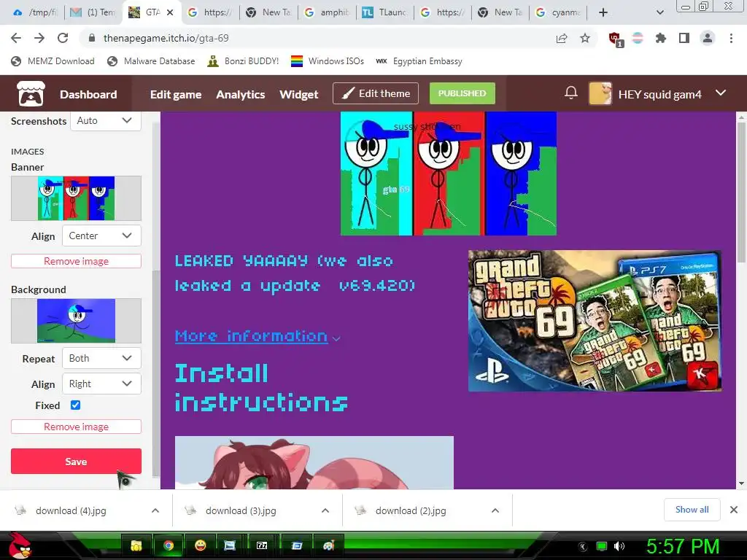Click Show all downloads
Screen dimensions: 747x560
pyautogui.click(x=692, y=510)
